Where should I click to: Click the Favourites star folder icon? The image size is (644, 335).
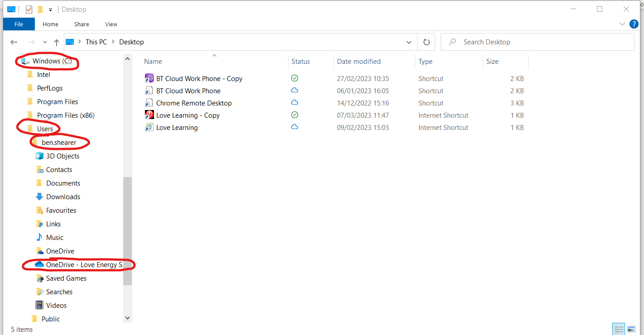click(39, 210)
